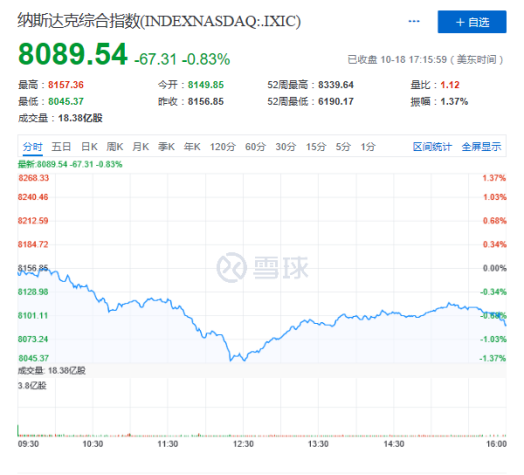
Task: Switch to the 1分 chart interval
Action: tap(368, 147)
